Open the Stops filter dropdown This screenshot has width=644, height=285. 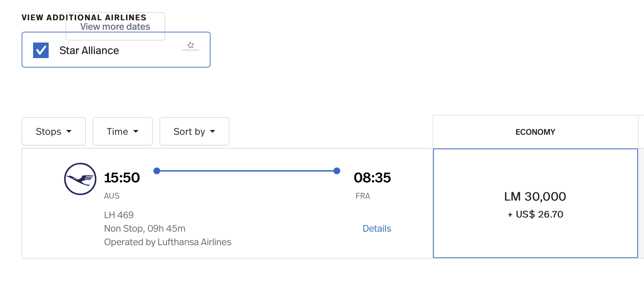54,131
